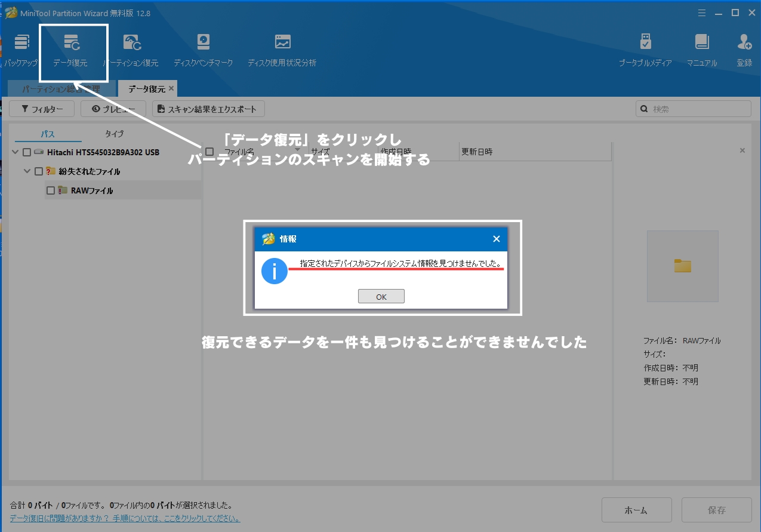Click the プレビュー preview button

pyautogui.click(x=113, y=109)
